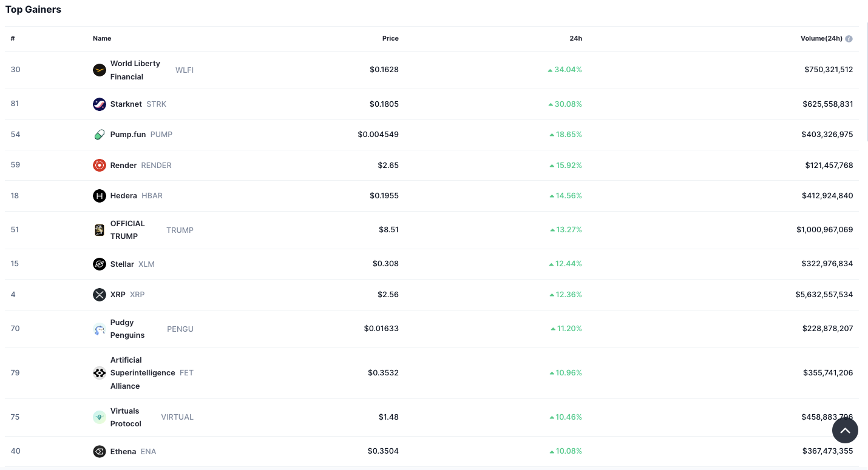The image size is (868, 470).
Task: Click the Render logo icon
Action: click(x=99, y=165)
